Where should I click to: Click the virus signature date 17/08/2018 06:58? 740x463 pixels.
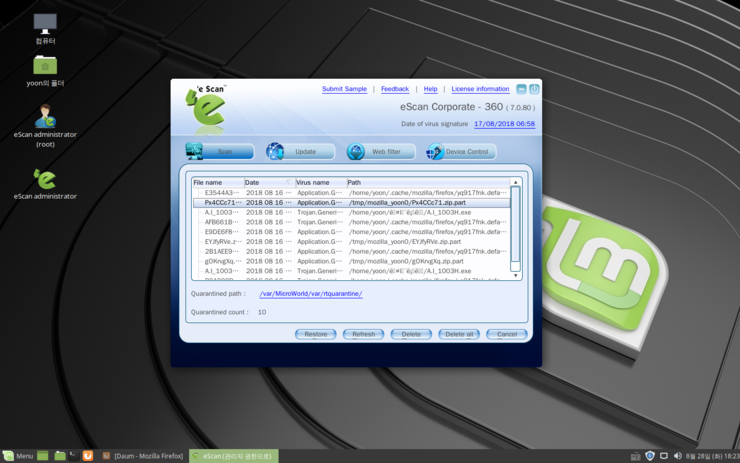pos(504,124)
